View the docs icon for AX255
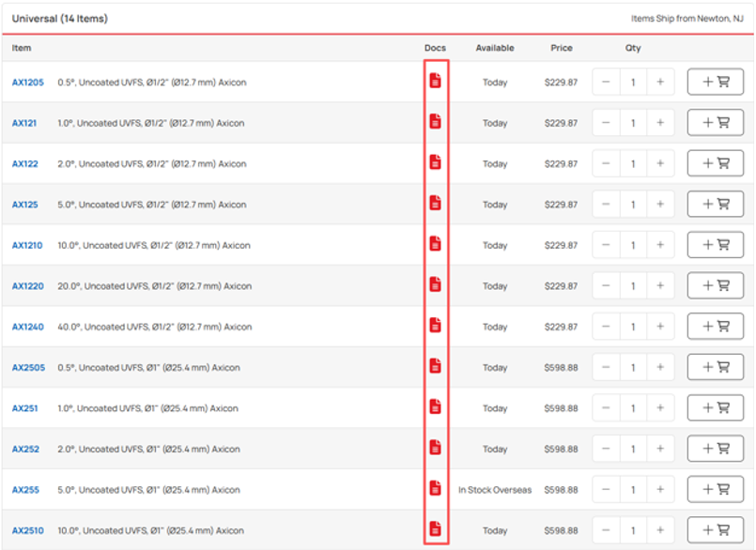 pos(435,489)
